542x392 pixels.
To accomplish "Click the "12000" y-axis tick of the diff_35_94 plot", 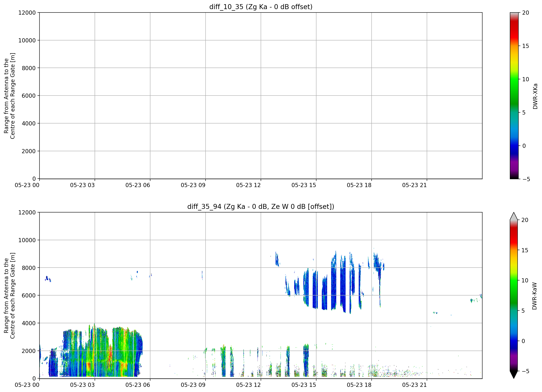I will coord(27,212).
